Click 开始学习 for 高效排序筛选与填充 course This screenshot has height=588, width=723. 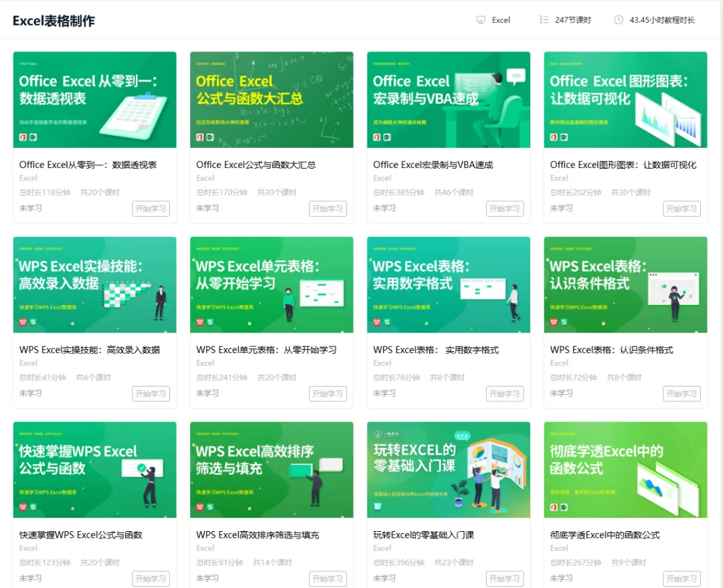click(328, 579)
